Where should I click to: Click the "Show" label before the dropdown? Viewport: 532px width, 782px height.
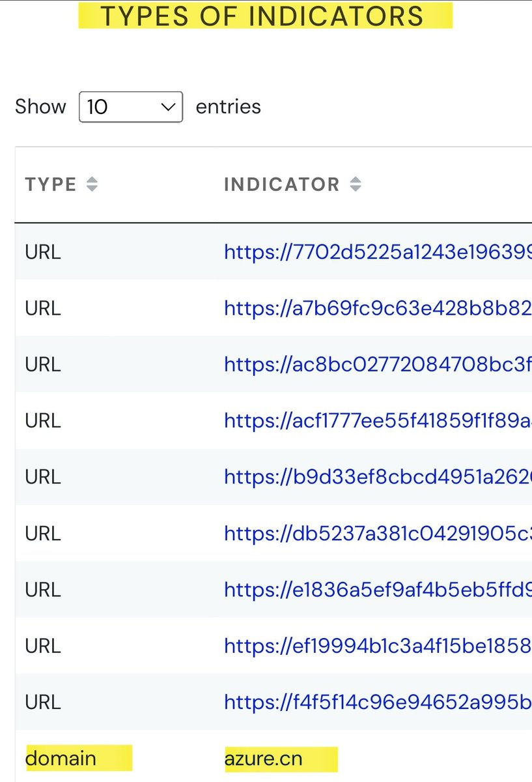tap(40, 106)
